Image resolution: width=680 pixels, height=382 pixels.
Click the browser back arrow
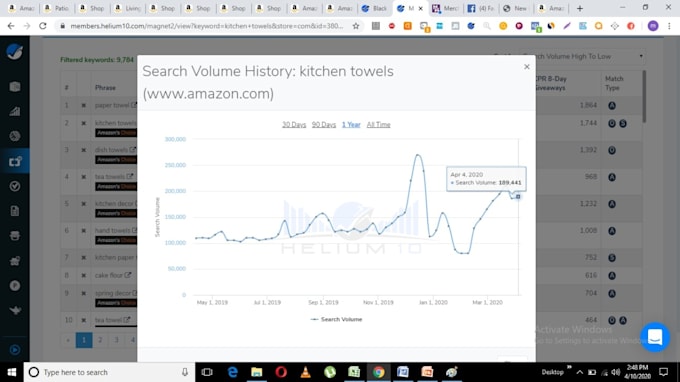click(11, 26)
